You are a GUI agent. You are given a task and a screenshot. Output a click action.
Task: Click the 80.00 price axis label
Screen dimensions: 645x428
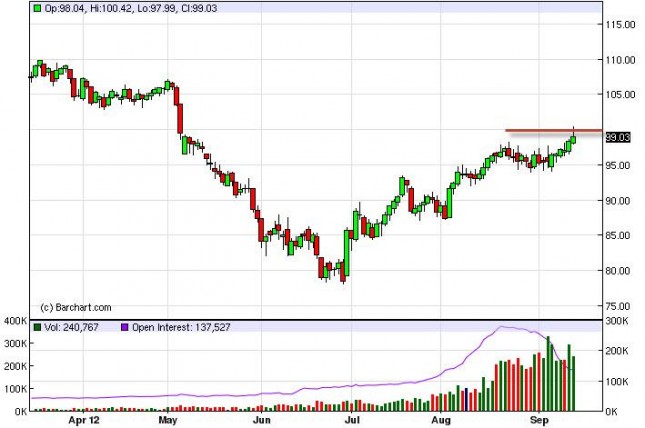618,271
